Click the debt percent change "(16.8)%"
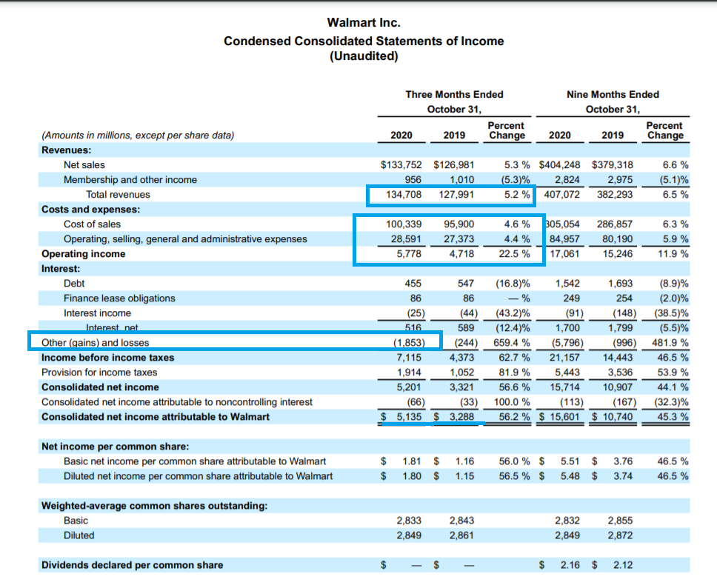The width and height of the screenshot is (717, 588). pos(513,284)
